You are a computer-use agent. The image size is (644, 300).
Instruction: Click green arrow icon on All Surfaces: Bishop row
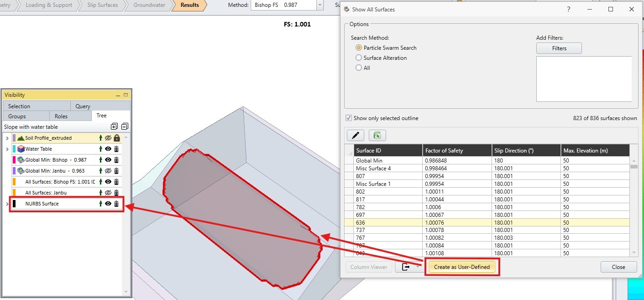tap(100, 182)
